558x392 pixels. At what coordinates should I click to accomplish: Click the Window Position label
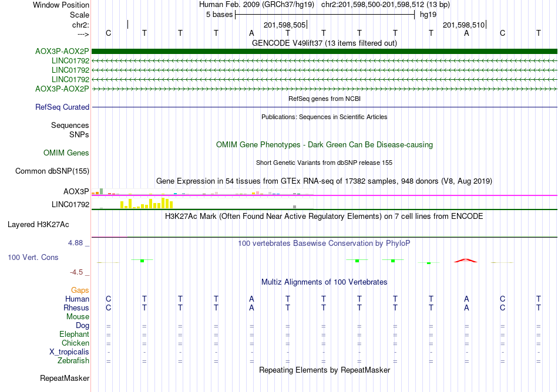coord(61,5)
